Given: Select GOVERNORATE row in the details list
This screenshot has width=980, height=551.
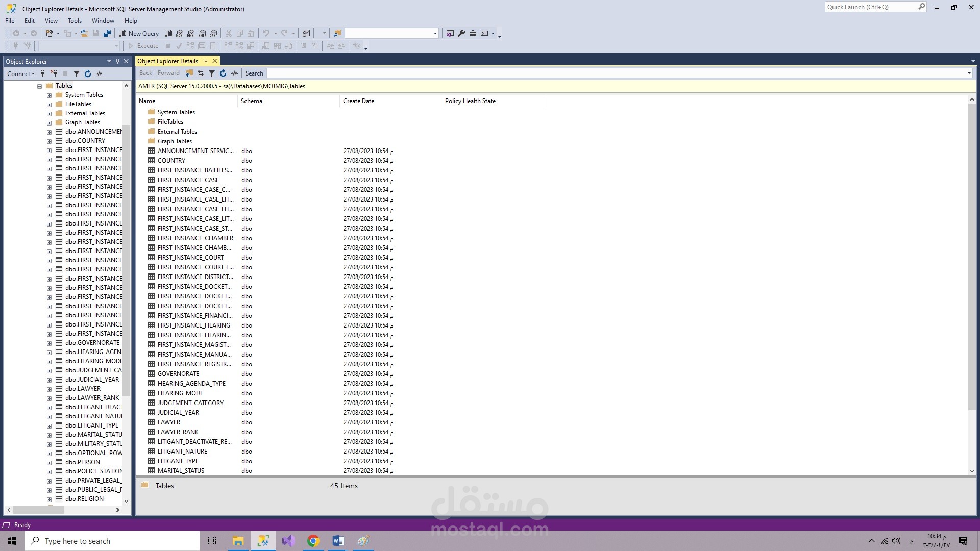Looking at the screenshot, I should click(178, 374).
